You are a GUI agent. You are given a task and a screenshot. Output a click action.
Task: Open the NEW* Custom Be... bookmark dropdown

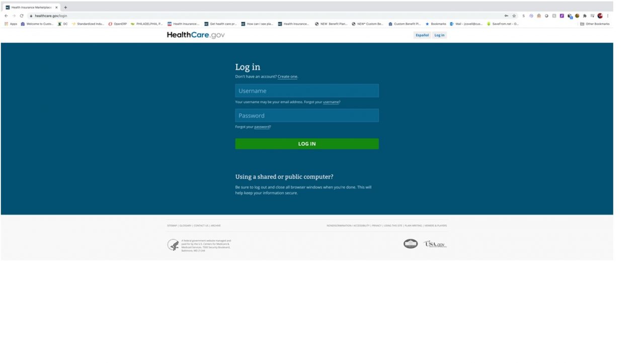[368, 23]
